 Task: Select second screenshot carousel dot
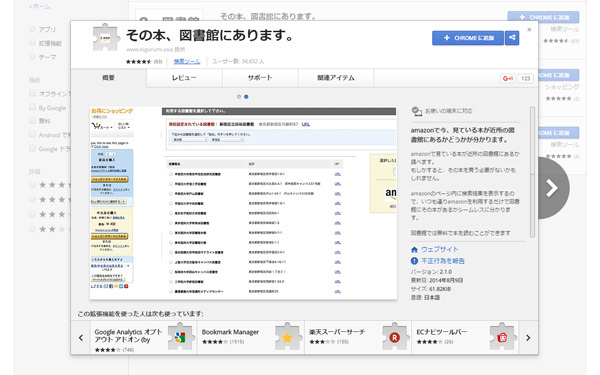point(246,97)
